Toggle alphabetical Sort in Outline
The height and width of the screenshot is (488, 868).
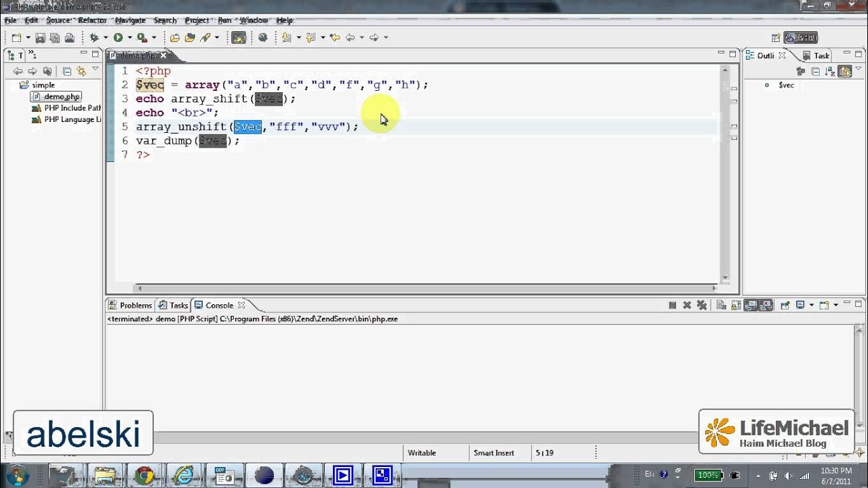(x=829, y=71)
